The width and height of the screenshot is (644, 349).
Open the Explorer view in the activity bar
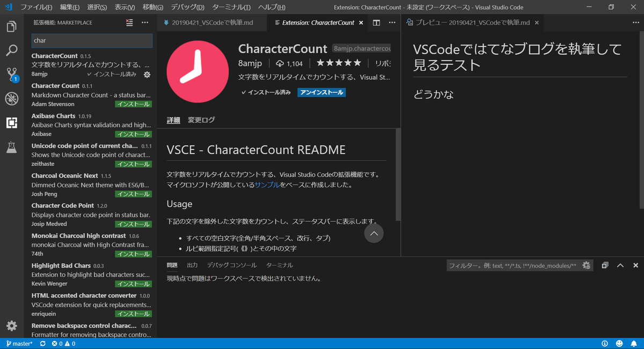pos(11,26)
